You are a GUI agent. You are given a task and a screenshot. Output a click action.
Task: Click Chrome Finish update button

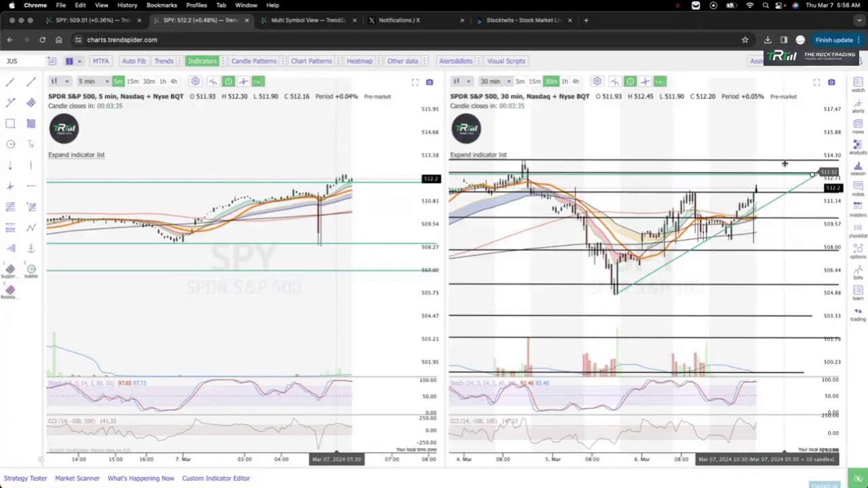tap(838, 40)
